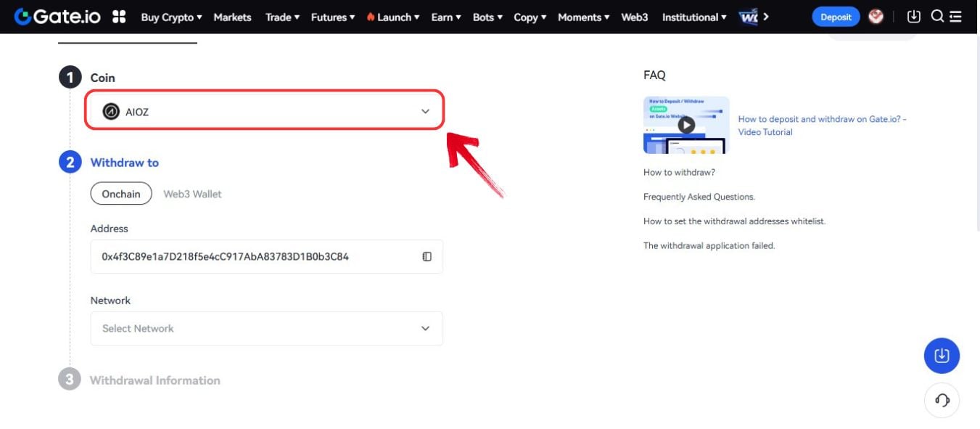Screen dimensions: 980x429
Task: Switch to Web3 Wallet option
Action: (192, 194)
